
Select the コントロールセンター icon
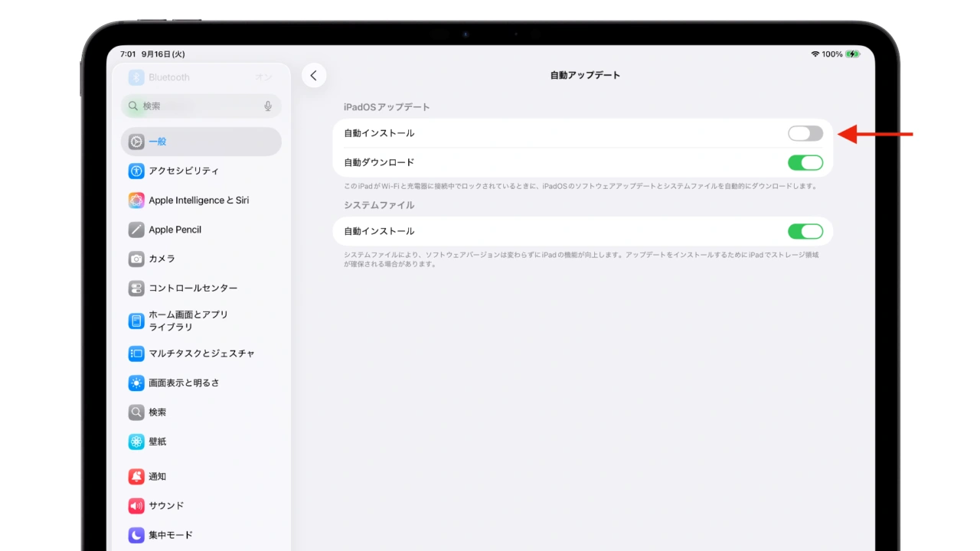pos(136,288)
